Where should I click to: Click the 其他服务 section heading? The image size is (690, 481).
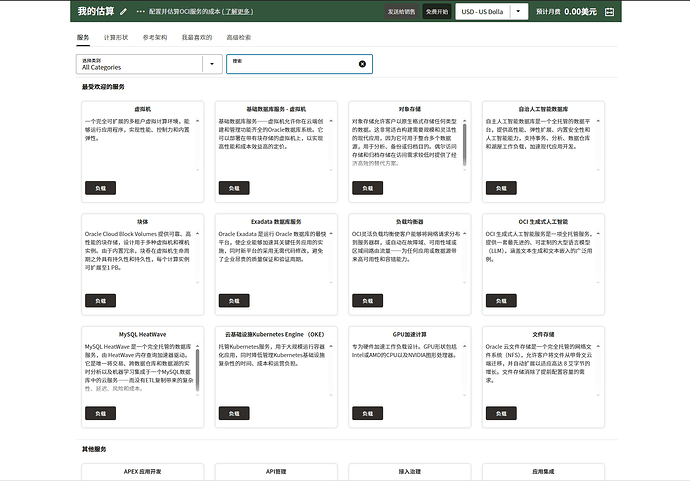point(94,449)
